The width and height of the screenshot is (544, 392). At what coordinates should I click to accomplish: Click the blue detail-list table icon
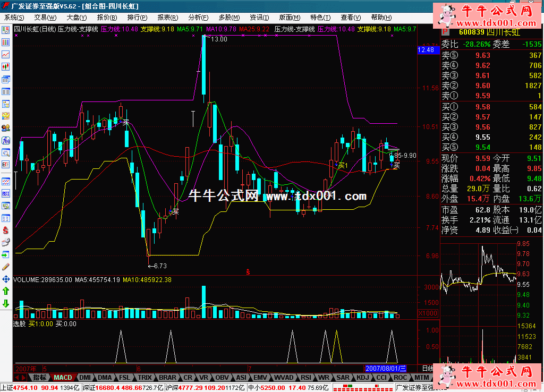(x=5, y=91)
